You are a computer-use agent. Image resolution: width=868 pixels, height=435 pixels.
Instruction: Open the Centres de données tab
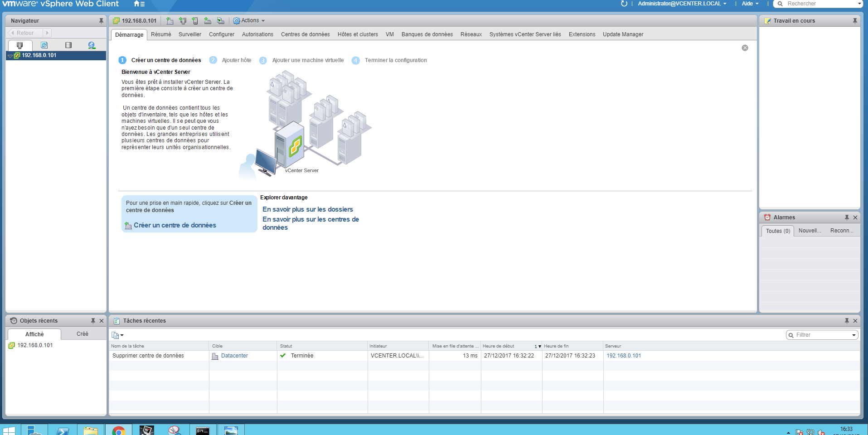coord(305,34)
